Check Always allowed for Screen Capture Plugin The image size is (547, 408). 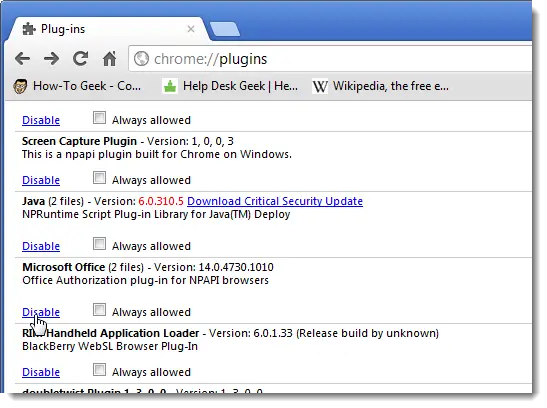click(99, 178)
